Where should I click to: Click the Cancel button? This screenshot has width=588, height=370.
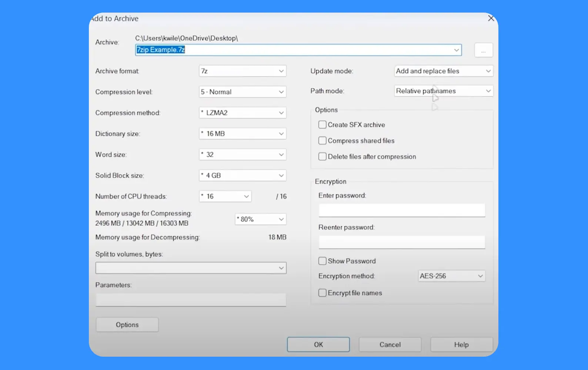(x=390, y=344)
